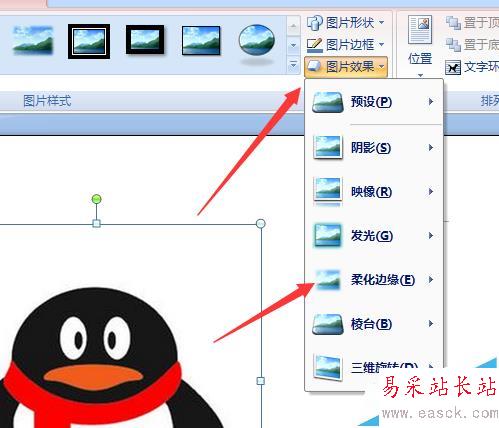This screenshot has width=499, height=428.
Task: Open 三维旋转 3-D rotation menu item
Action: 374,367
